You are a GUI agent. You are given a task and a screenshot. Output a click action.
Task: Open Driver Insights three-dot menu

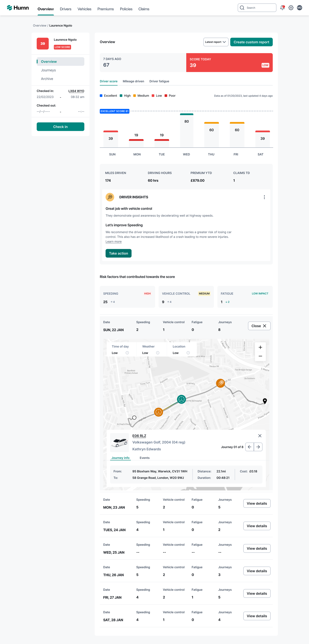(x=264, y=197)
